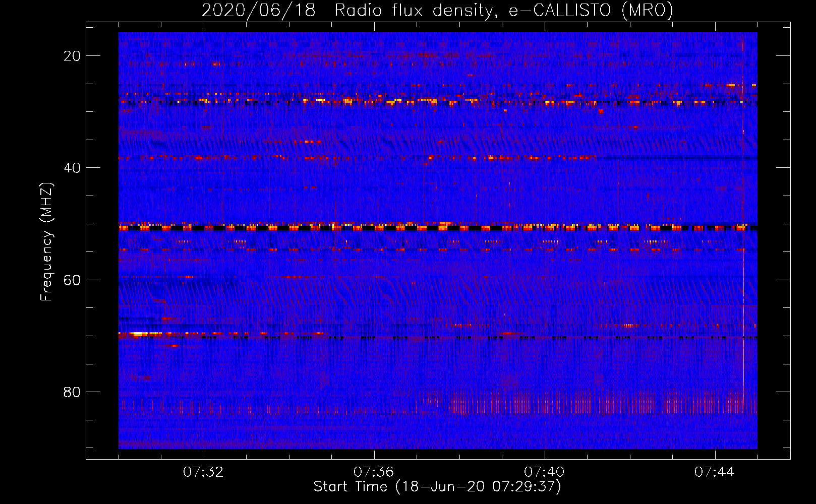Click the "Frequency (MHZ)" axis label
Viewport: 816px width, 504px height.
(46, 242)
